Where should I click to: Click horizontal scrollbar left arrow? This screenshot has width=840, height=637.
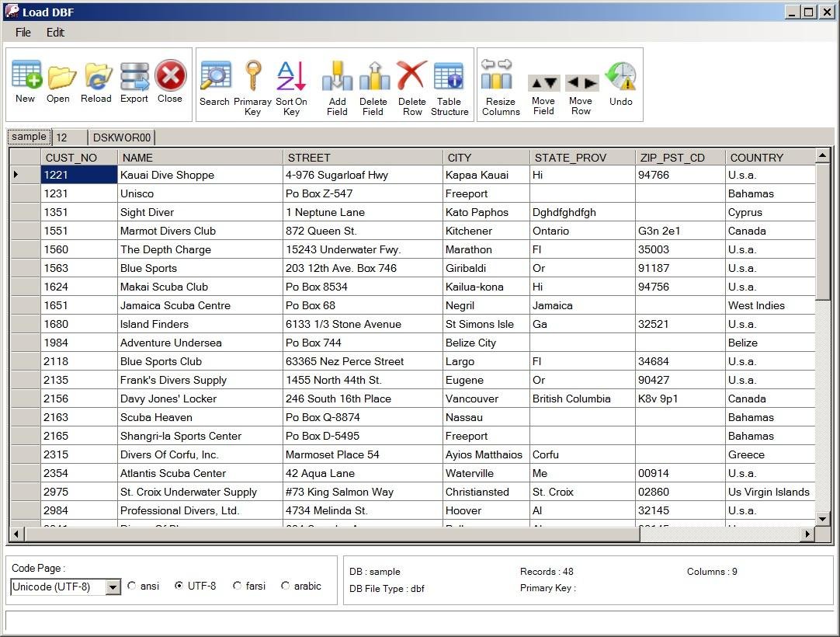point(17,534)
